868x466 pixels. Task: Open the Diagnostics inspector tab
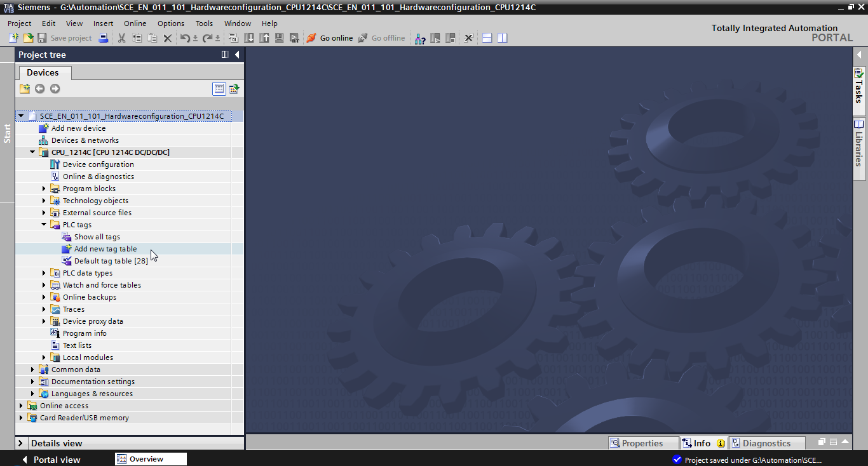coord(766,443)
